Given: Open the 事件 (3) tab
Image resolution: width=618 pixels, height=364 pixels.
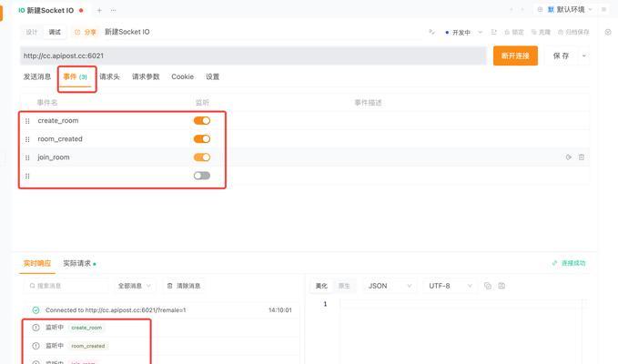Looking at the screenshot, I should [75, 76].
